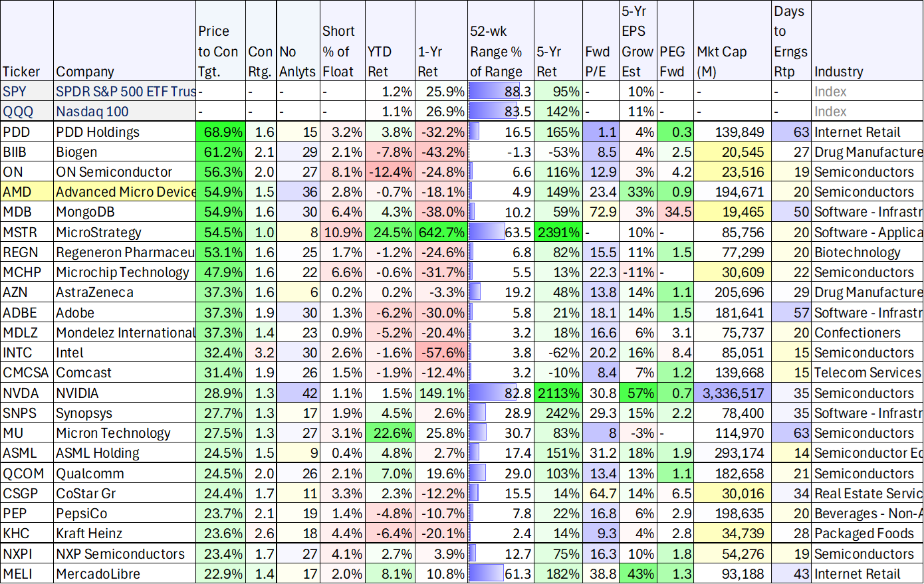Click the 2113% five-year return for NVDA

tap(558, 393)
